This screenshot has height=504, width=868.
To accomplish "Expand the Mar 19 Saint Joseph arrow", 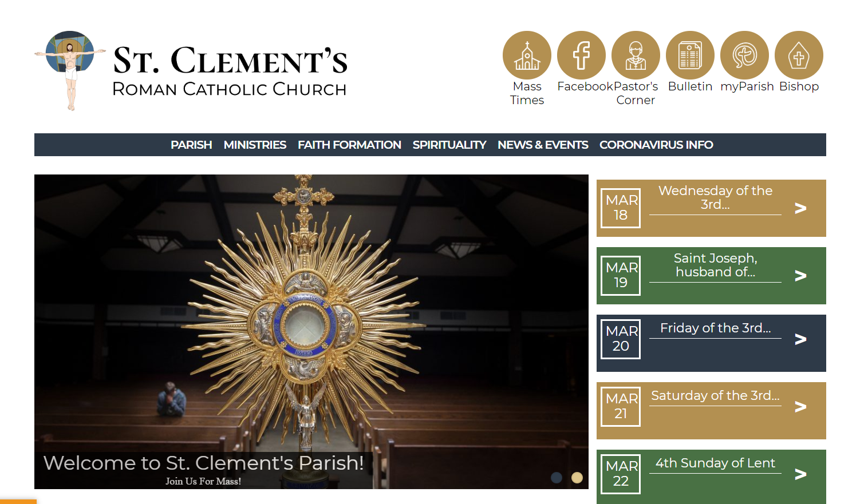I will [x=800, y=276].
